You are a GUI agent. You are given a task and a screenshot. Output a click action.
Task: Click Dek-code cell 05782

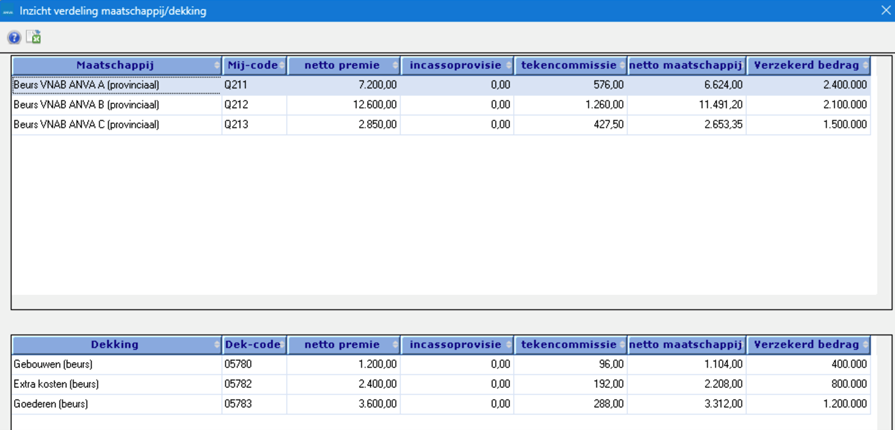[255, 384]
